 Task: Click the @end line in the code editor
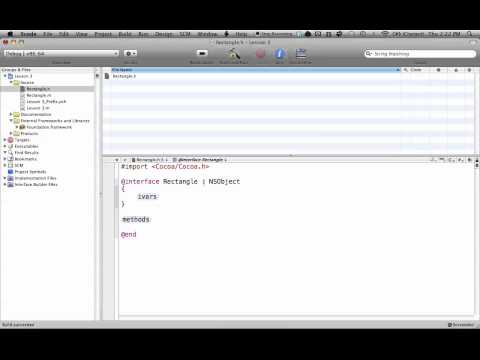point(129,235)
